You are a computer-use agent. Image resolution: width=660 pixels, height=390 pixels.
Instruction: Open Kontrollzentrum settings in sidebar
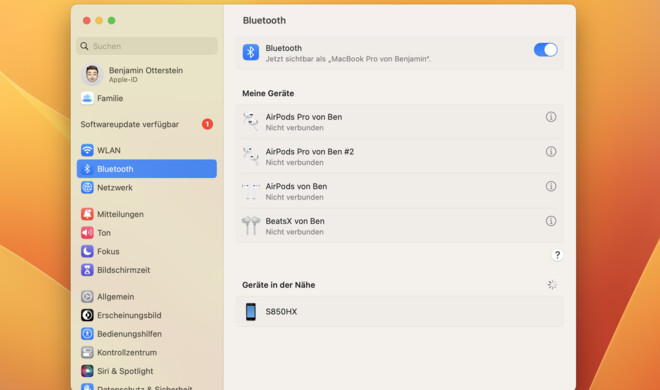[x=147, y=352]
